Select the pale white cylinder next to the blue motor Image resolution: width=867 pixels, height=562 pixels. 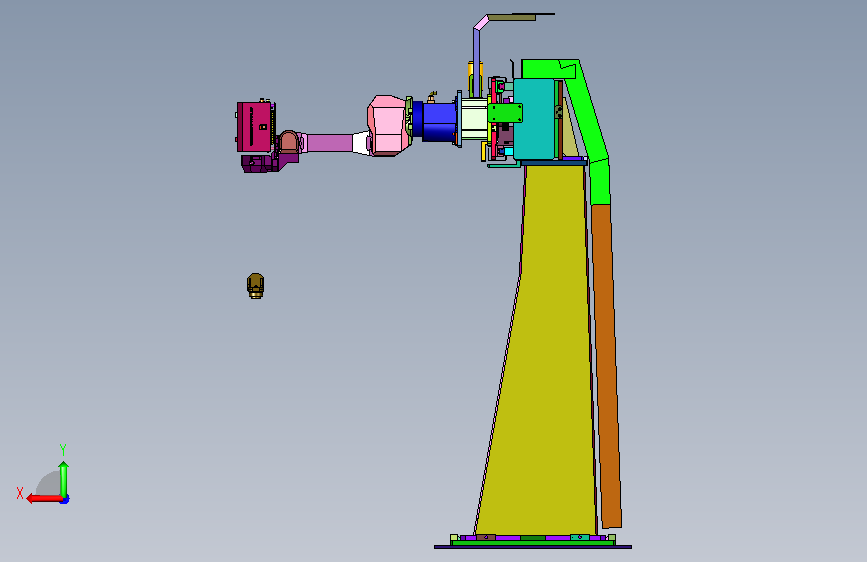click(474, 118)
